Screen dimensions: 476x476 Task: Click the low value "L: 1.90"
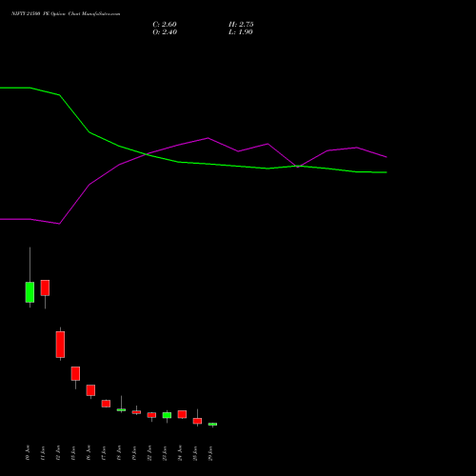click(241, 32)
